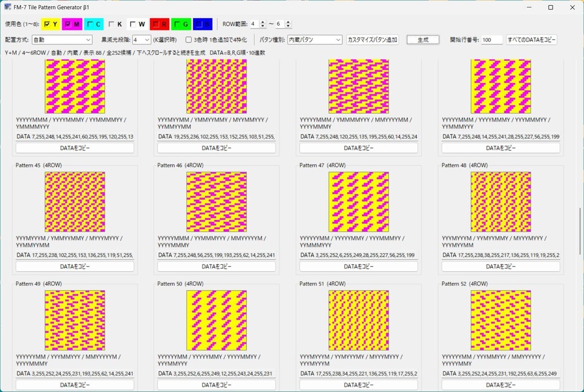
Task: Click the ROW範囲 maximum field showing 6
Action: point(279,24)
